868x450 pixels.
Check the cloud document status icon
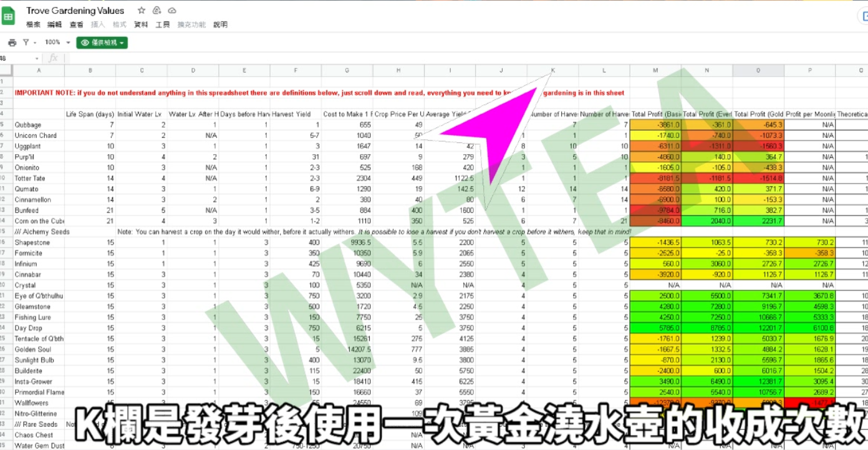click(x=172, y=11)
